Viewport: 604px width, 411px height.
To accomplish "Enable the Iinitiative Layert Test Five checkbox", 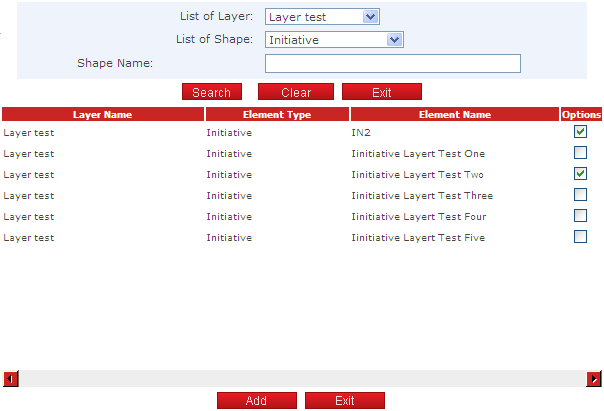I will (x=580, y=237).
